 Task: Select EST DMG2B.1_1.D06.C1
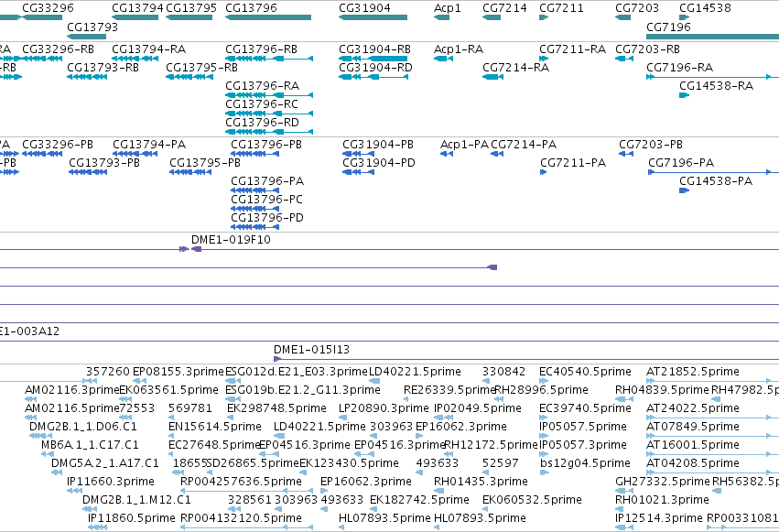pyautogui.click(x=83, y=427)
